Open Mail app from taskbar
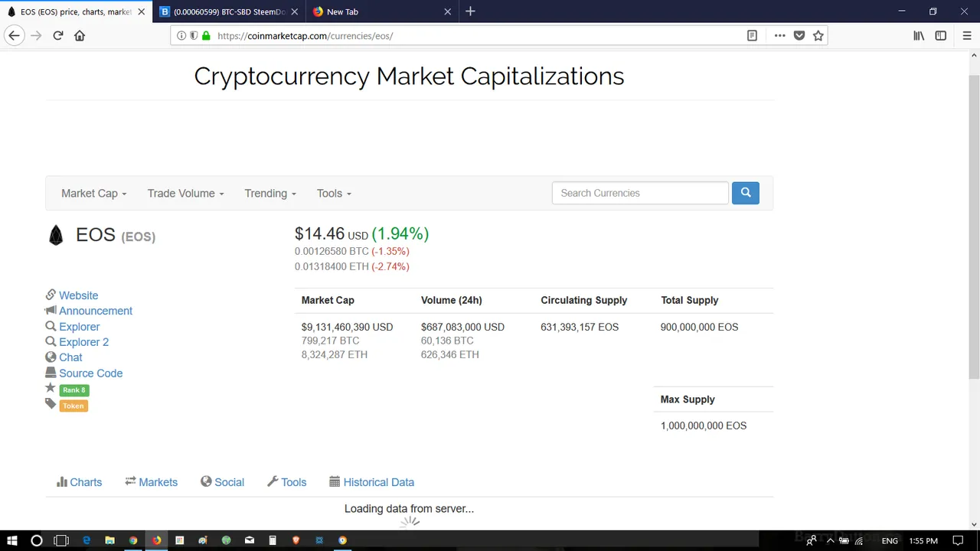Viewport: 980px width, 551px height. point(250,540)
